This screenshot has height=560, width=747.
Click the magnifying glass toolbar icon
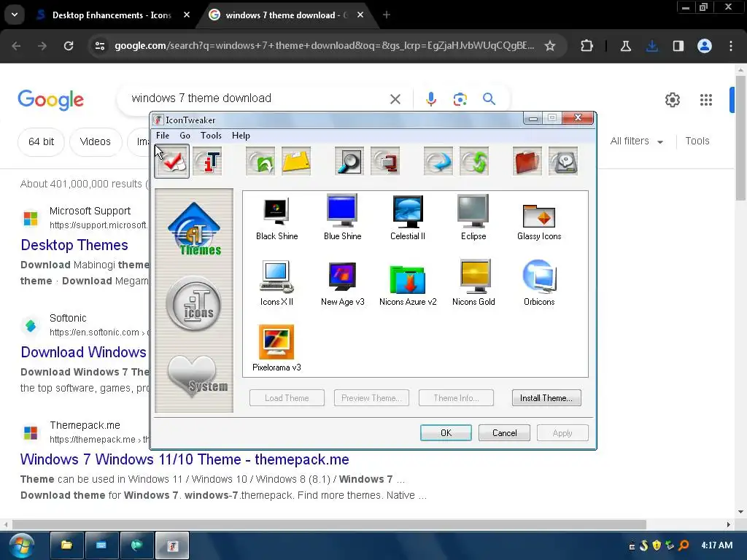point(349,161)
